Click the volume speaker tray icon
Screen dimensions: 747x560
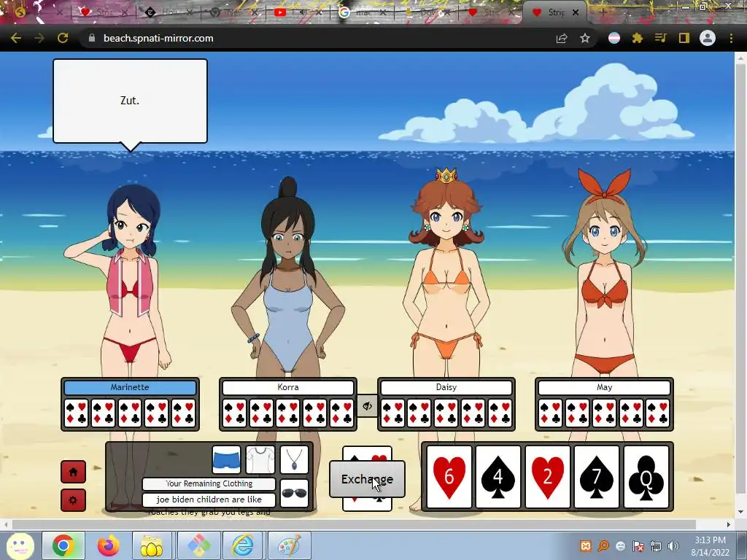(x=673, y=546)
